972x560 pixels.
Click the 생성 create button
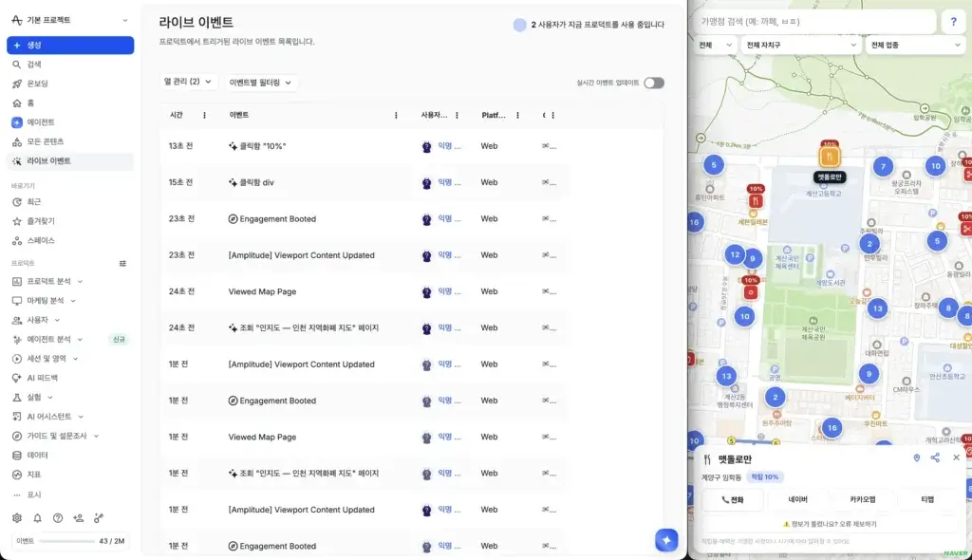tap(70, 46)
